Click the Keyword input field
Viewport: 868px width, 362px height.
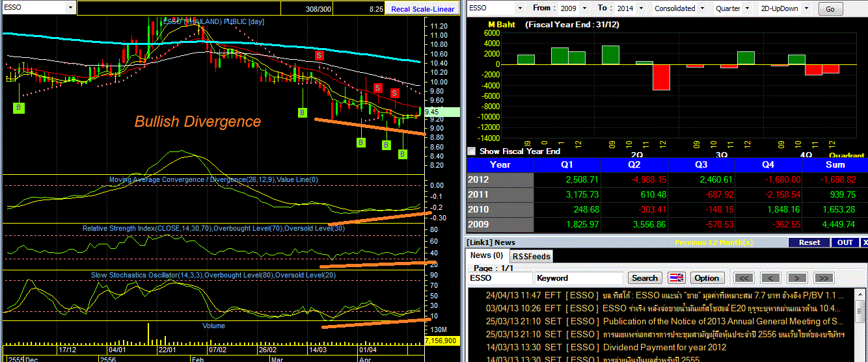[578, 278]
